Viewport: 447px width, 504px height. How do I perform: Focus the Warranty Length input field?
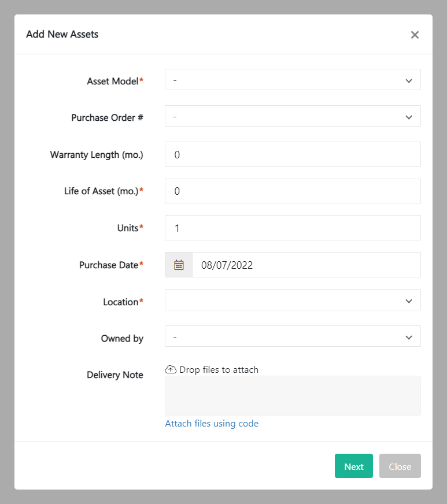click(x=293, y=154)
